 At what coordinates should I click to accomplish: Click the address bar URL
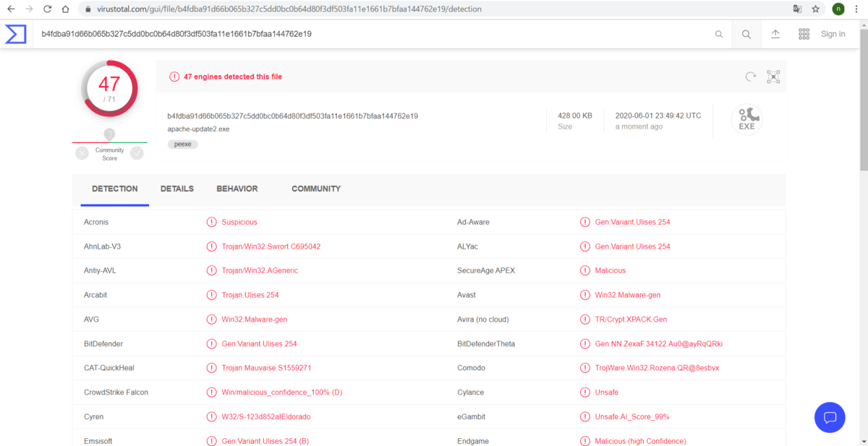click(x=289, y=9)
